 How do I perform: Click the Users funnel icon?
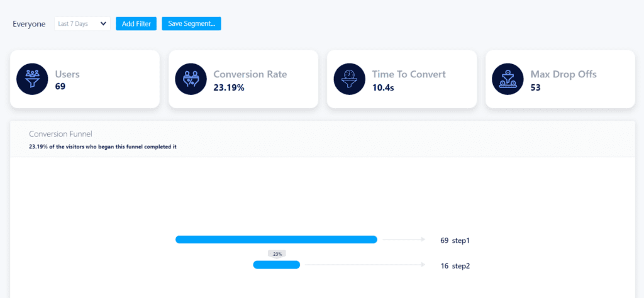32,79
